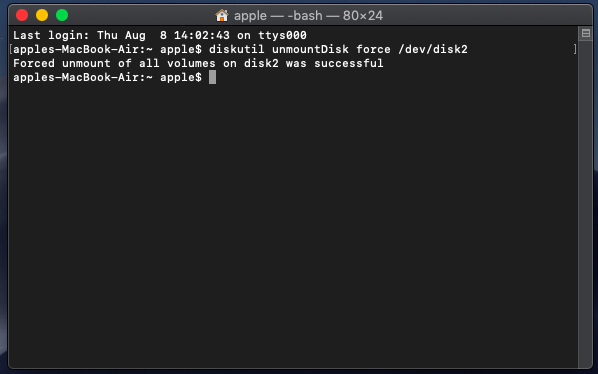Click "Forced" at start of output line
Viewport: 598px width, 374px height.
(x=34, y=63)
